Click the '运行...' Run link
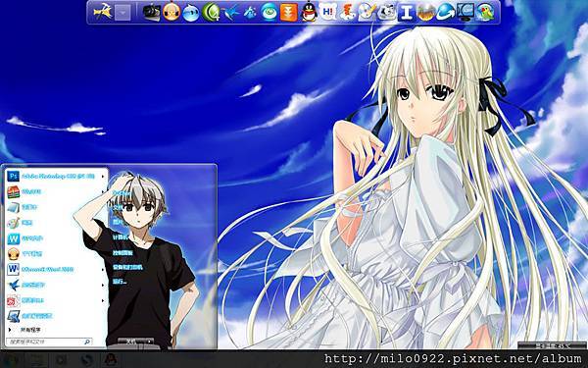 120,282
